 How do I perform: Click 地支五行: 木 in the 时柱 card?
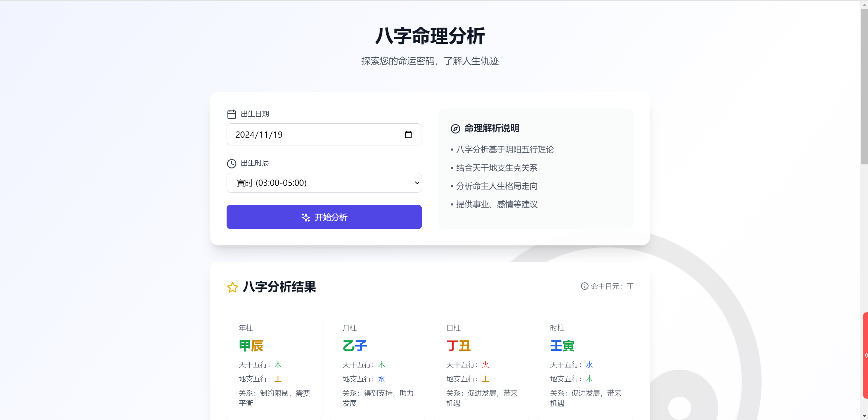pos(572,379)
